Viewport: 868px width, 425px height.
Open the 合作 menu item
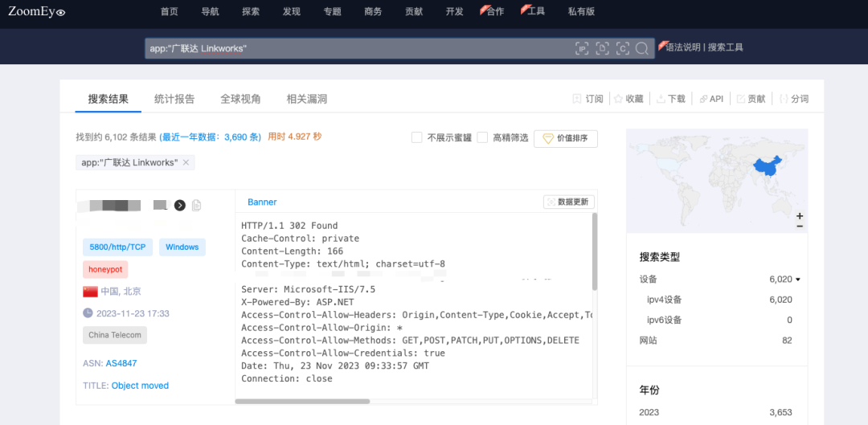495,11
